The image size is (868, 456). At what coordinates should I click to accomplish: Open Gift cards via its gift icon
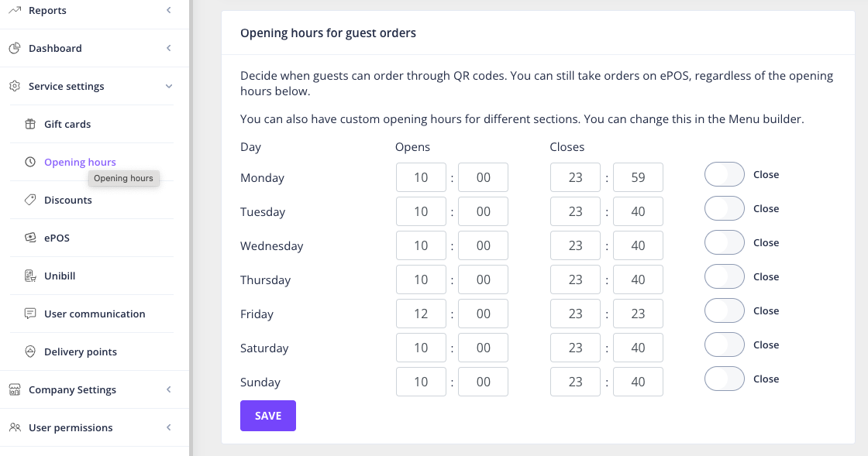pyautogui.click(x=30, y=124)
